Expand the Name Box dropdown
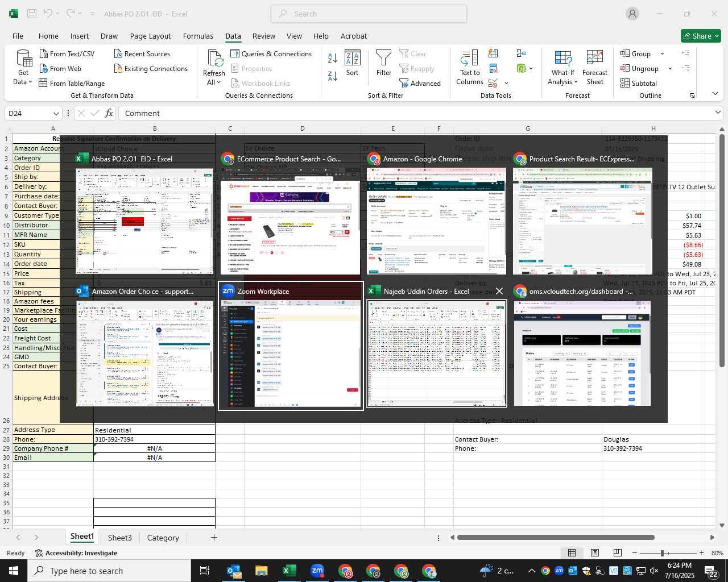This screenshot has width=728, height=582. coord(56,113)
